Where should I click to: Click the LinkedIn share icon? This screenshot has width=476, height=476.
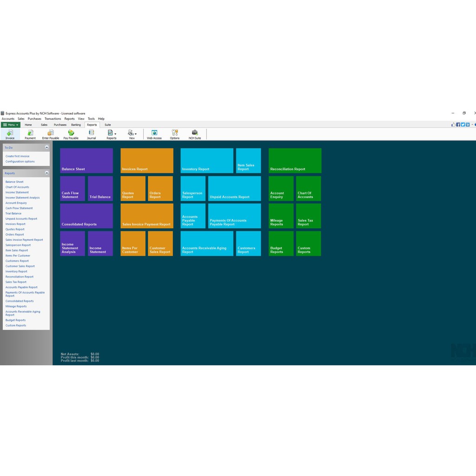pyautogui.click(x=468, y=125)
